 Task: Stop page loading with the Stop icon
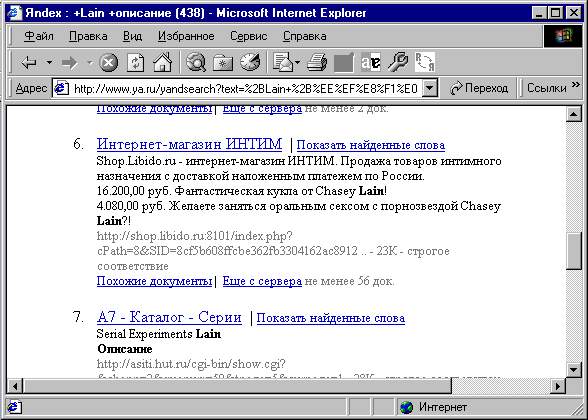tap(109, 62)
